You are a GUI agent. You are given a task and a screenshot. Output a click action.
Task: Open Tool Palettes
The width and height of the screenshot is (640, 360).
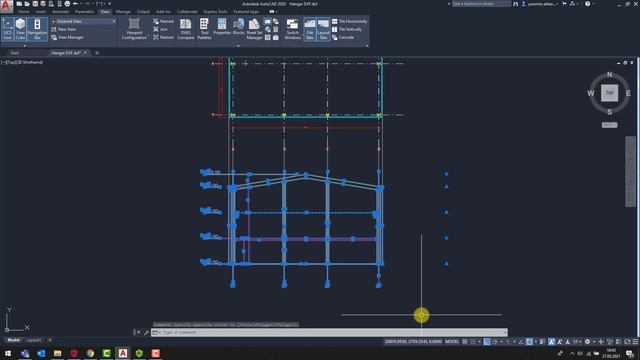pos(204,29)
